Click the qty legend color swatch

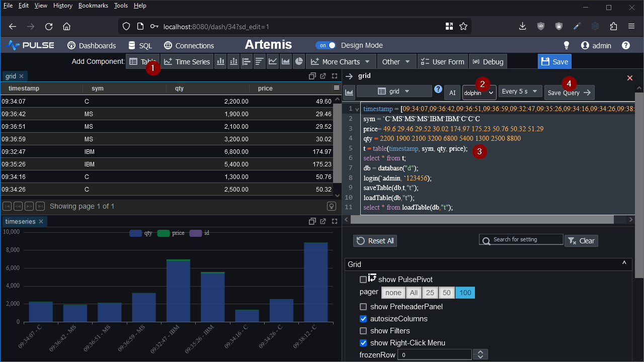click(x=135, y=233)
